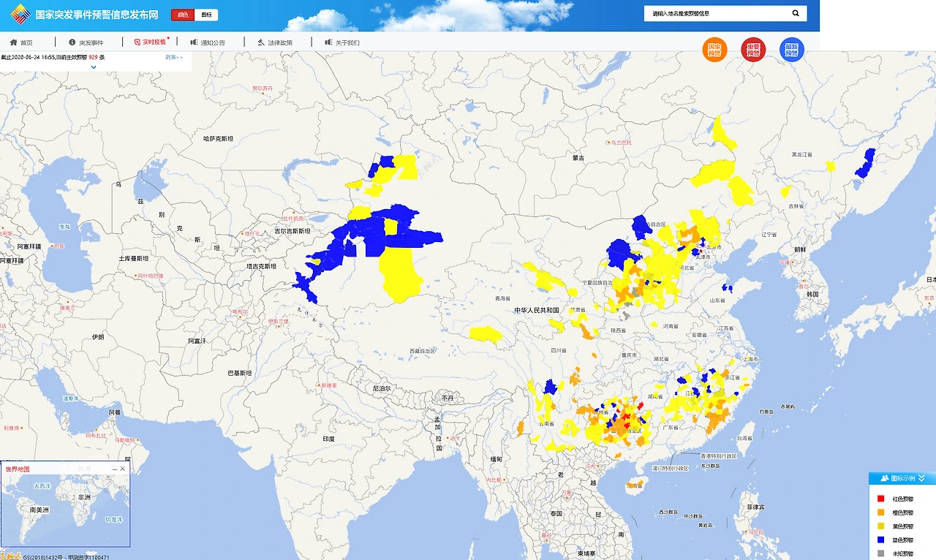The height and width of the screenshot is (560, 936).
Task: Click the 菲律宾 map label
Action: pos(755,507)
